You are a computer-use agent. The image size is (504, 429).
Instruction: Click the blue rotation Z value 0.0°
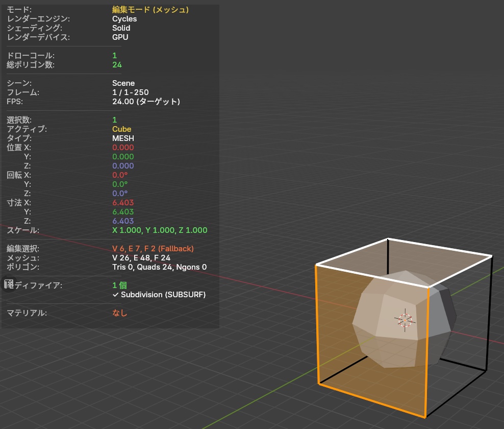(x=120, y=194)
